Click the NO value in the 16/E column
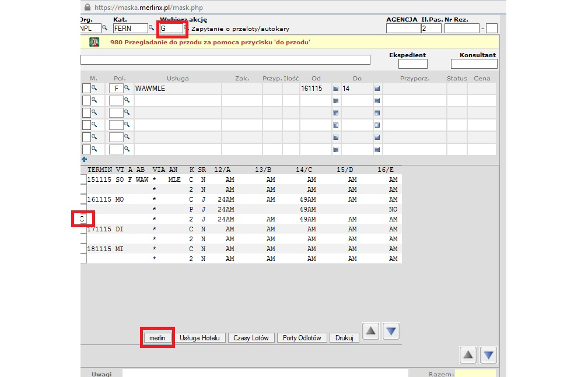This screenshot has width=588, height=377. tap(393, 209)
